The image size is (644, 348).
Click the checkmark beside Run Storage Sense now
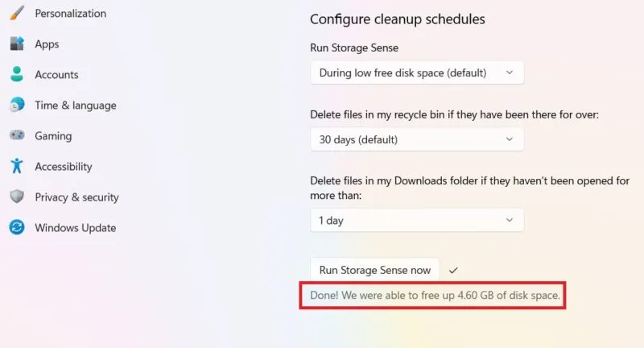point(453,270)
